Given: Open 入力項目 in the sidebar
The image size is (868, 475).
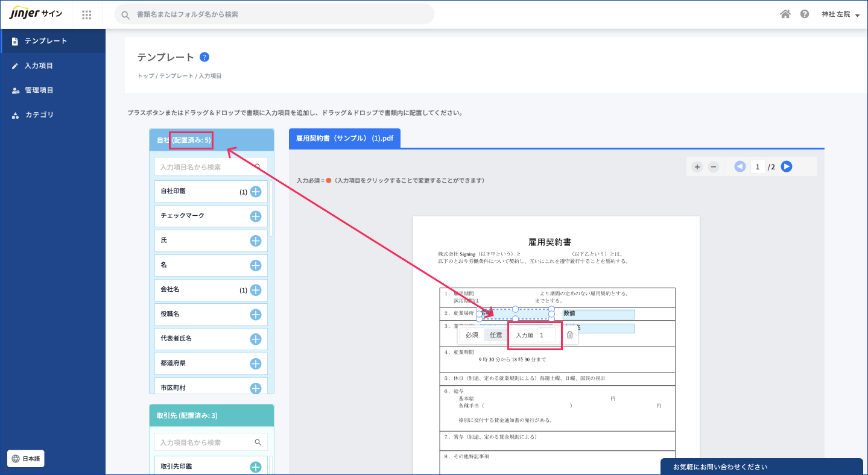Looking at the screenshot, I should tap(39, 66).
